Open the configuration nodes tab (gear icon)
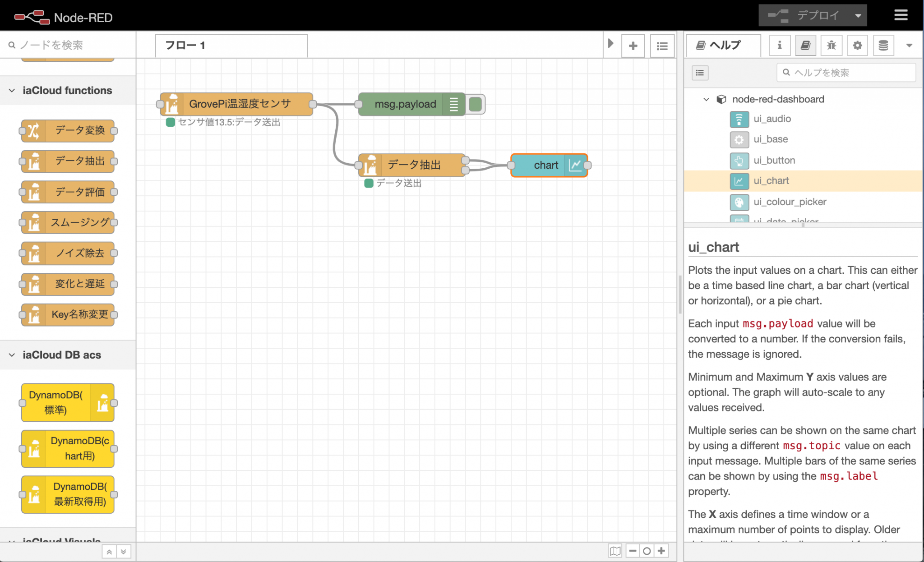The image size is (924, 562). pyautogui.click(x=857, y=45)
